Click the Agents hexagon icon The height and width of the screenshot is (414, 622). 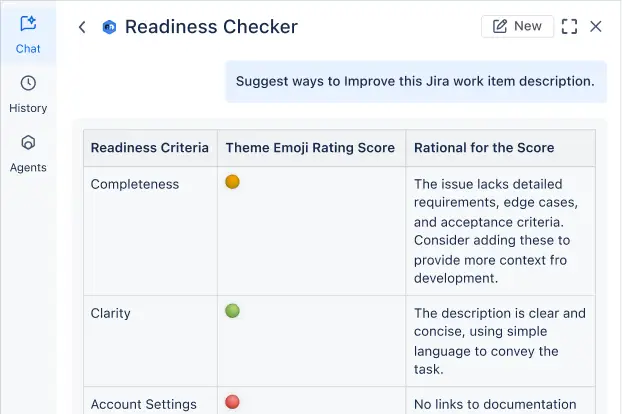coord(28,142)
